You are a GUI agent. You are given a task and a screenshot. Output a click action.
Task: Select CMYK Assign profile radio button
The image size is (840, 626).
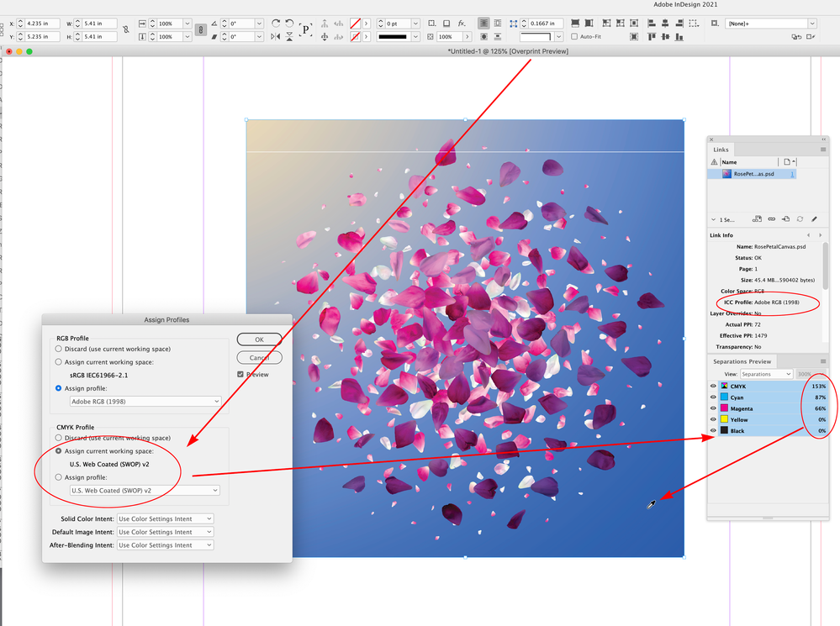[x=58, y=477]
